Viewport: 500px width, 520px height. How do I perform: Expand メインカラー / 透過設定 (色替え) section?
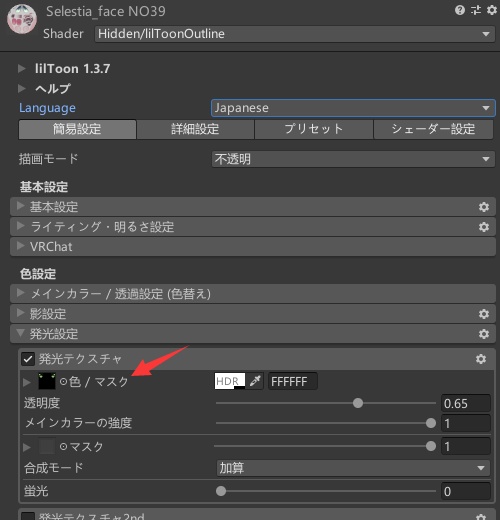click(21, 294)
